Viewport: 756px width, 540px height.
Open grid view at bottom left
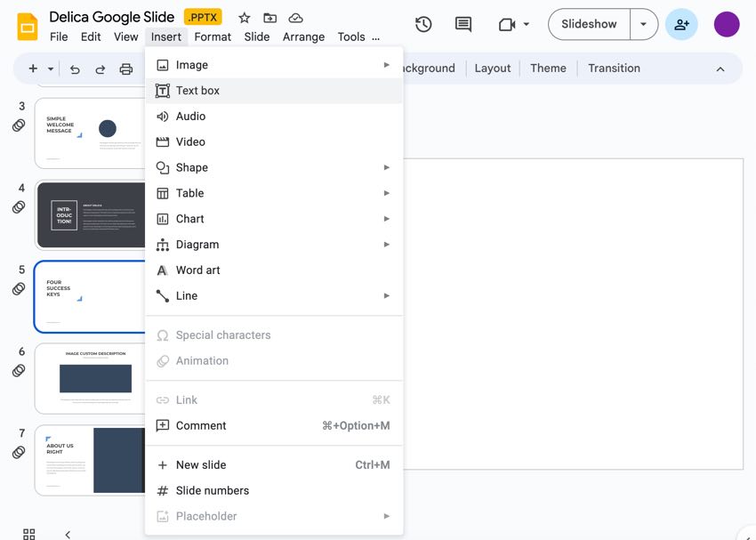click(x=29, y=533)
